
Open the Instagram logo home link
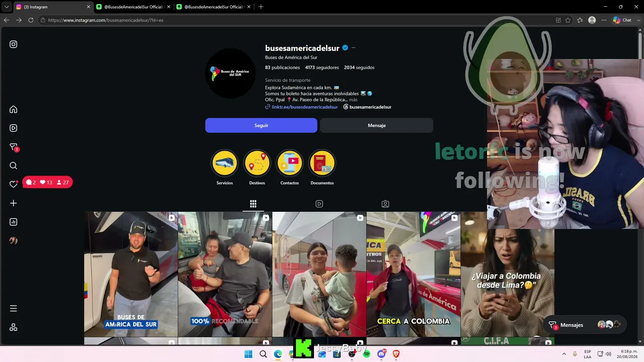click(14, 44)
